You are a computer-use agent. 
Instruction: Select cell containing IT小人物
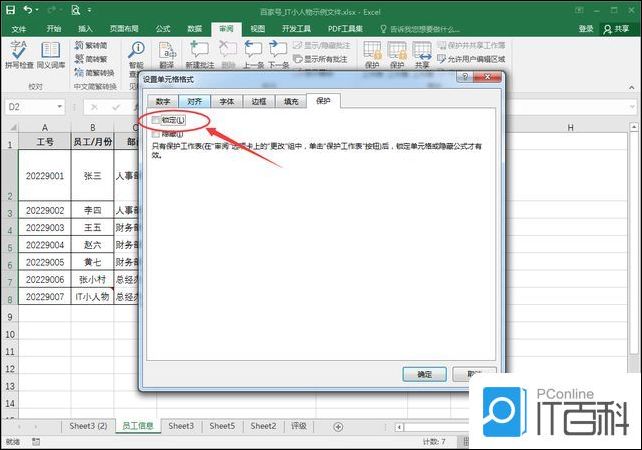92,296
